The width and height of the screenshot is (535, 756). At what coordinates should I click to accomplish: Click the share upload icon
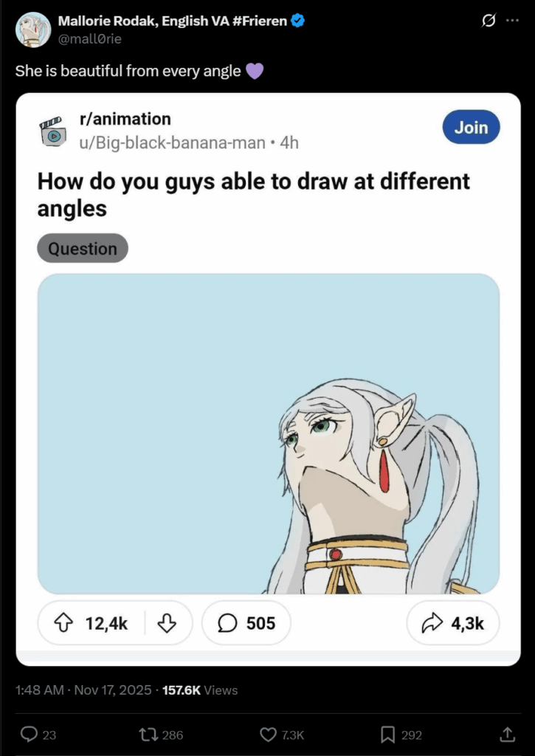click(507, 734)
